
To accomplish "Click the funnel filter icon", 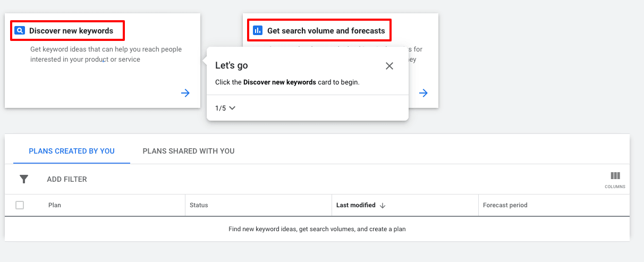I will pyautogui.click(x=24, y=179).
